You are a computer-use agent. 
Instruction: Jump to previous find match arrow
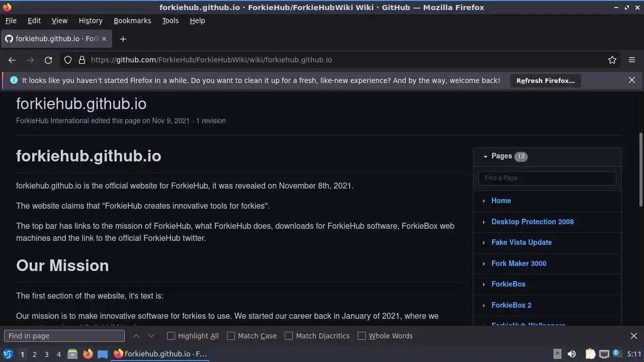click(x=136, y=336)
